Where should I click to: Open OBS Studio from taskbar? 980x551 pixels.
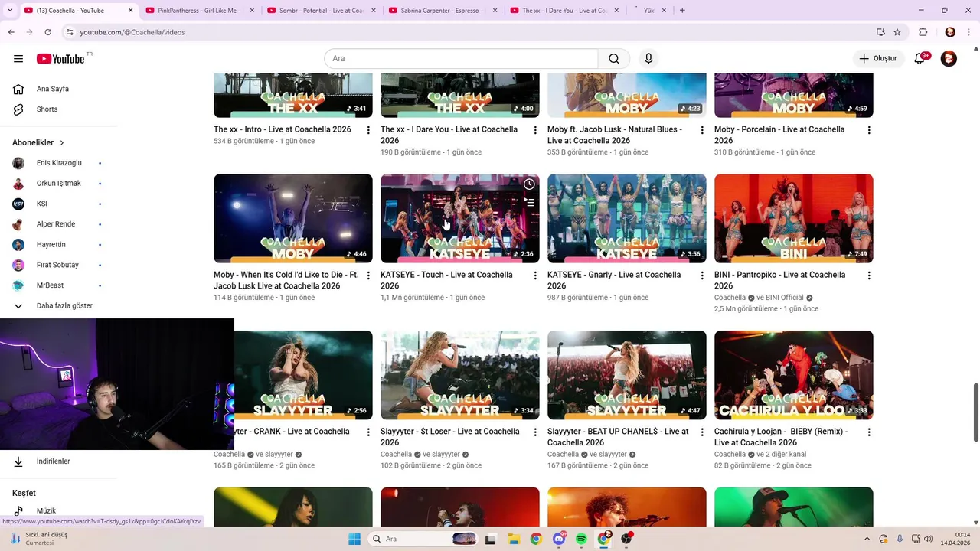pos(627,539)
